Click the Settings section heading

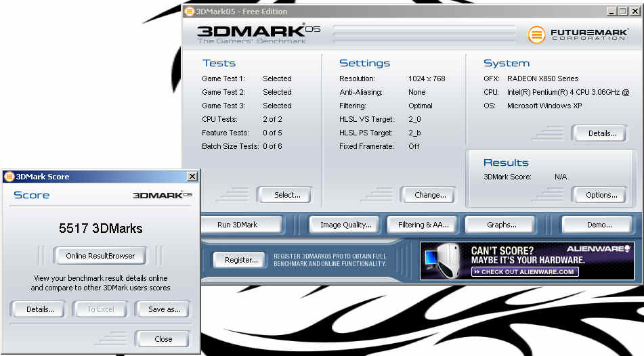[x=364, y=63]
